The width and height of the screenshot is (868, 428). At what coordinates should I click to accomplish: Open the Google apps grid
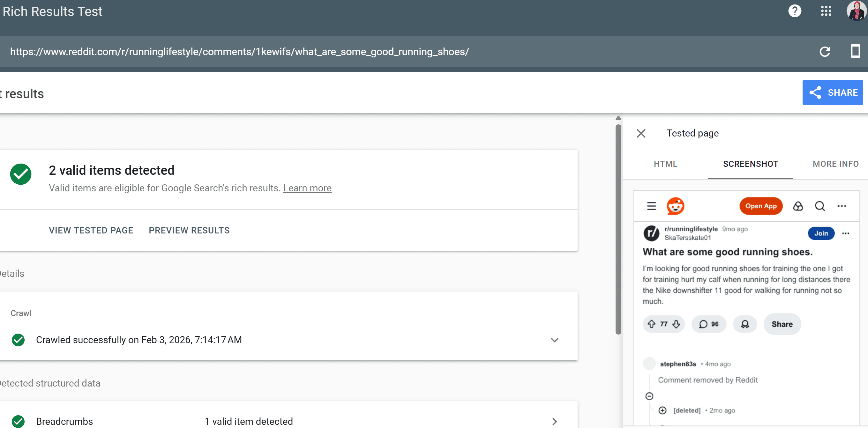826,11
